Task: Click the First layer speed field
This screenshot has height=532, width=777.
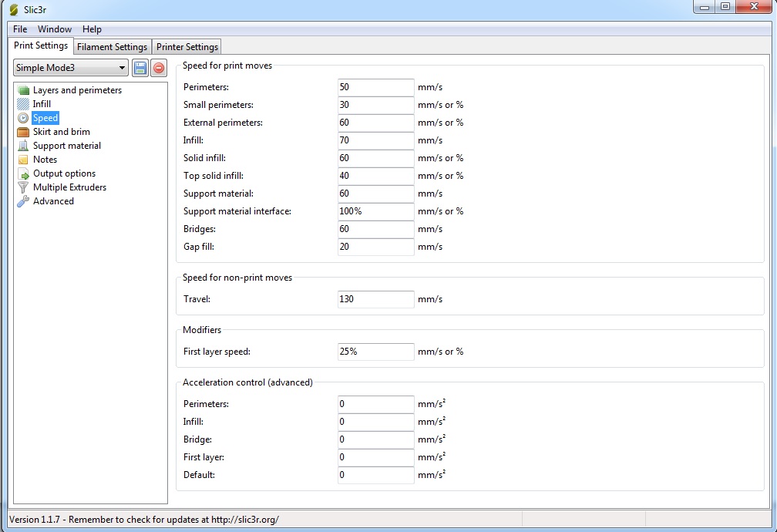Action: (x=375, y=352)
